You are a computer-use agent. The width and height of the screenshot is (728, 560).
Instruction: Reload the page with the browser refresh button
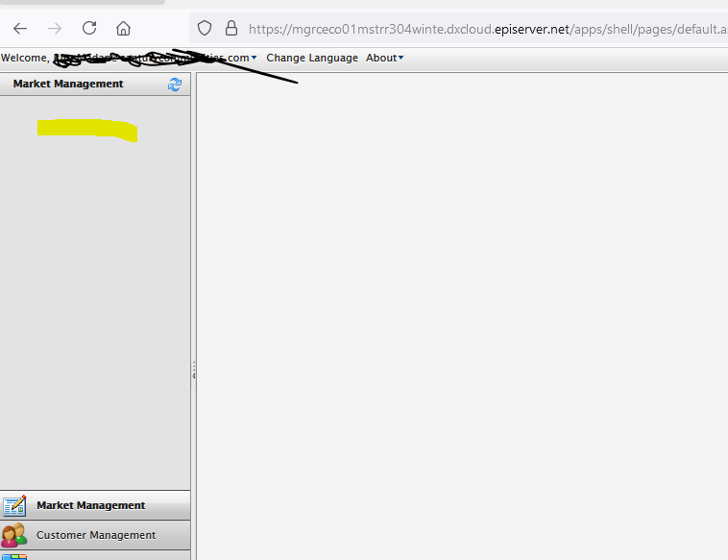89,29
